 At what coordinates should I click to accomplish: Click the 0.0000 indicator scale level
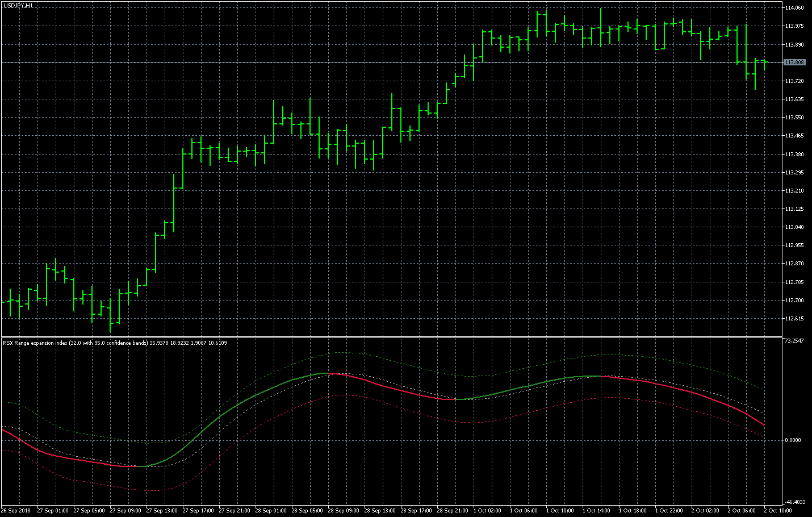pos(794,440)
